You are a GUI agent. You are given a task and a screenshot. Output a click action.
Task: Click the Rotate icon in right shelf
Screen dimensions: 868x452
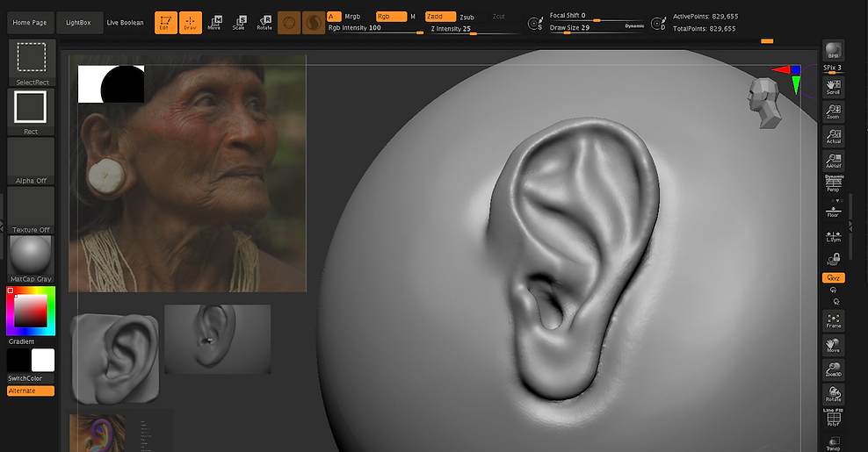[x=833, y=394]
